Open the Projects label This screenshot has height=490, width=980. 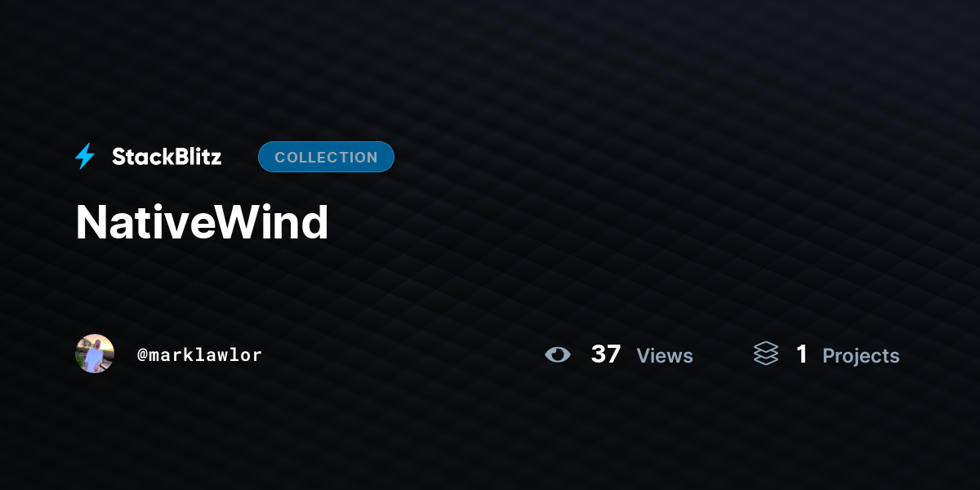861,356
